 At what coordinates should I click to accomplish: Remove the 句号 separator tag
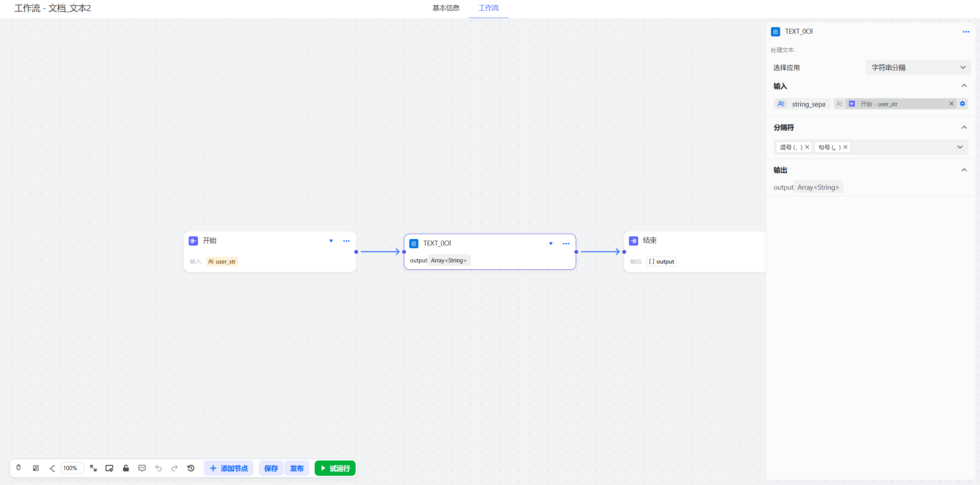[846, 147]
